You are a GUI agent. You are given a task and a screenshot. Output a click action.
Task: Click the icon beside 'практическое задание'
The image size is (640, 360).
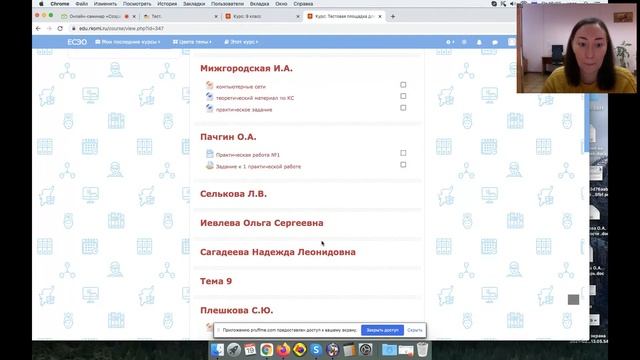pos(209,108)
